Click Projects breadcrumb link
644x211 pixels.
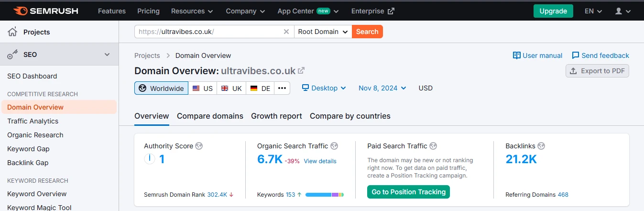(147, 56)
